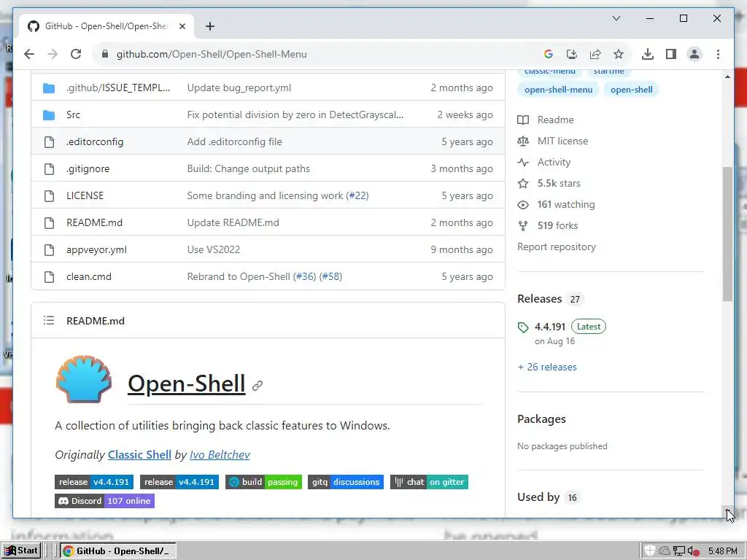Open README outline list icon
Screen dimensions: 747x560
[49, 321]
